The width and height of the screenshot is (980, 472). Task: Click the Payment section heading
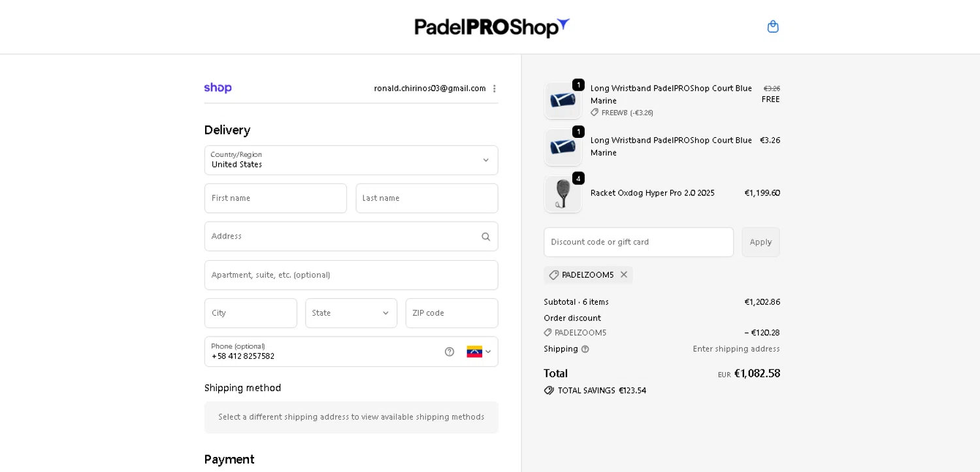pos(229,459)
